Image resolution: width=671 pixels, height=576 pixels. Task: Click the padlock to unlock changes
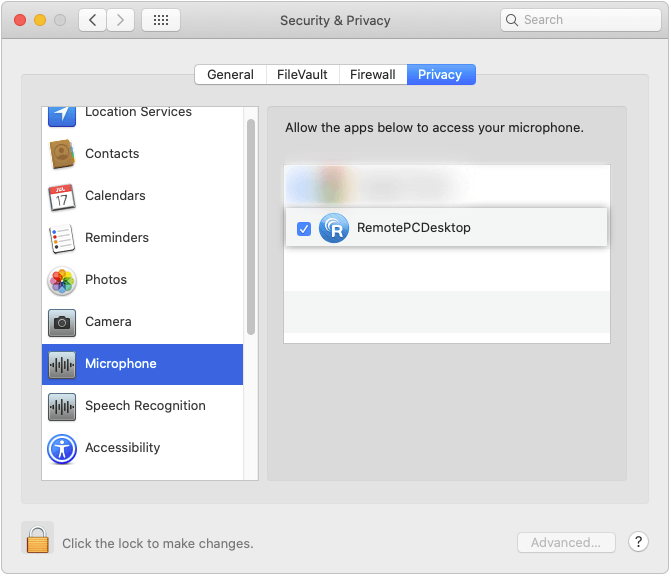(38, 539)
